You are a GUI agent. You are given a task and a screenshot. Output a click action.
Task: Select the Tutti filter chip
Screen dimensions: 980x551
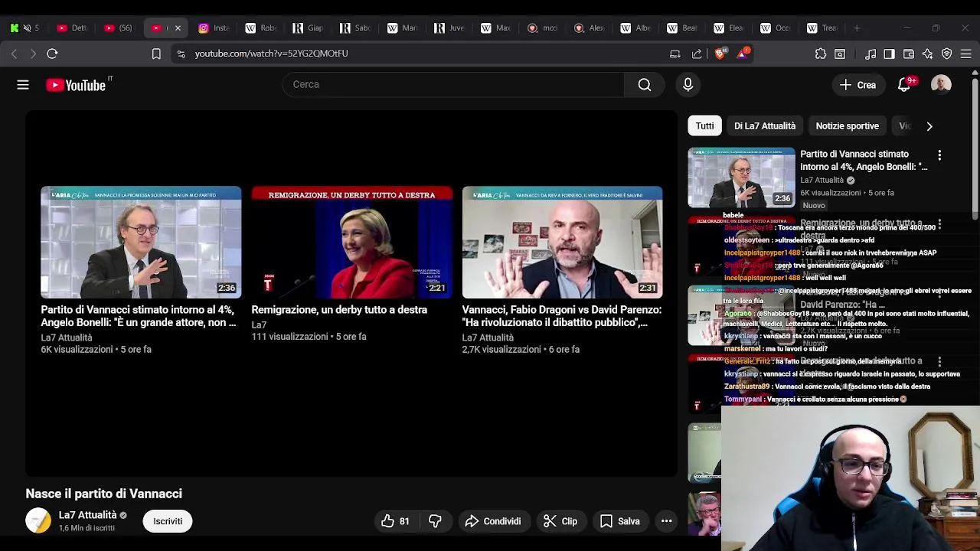pyautogui.click(x=704, y=126)
